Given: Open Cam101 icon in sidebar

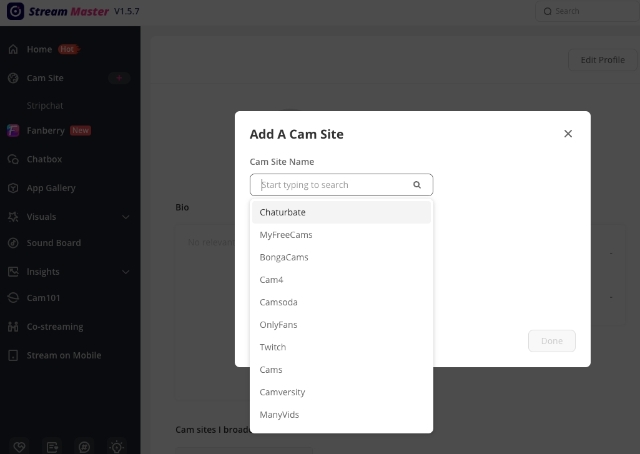Looking at the screenshot, I should tap(13, 297).
